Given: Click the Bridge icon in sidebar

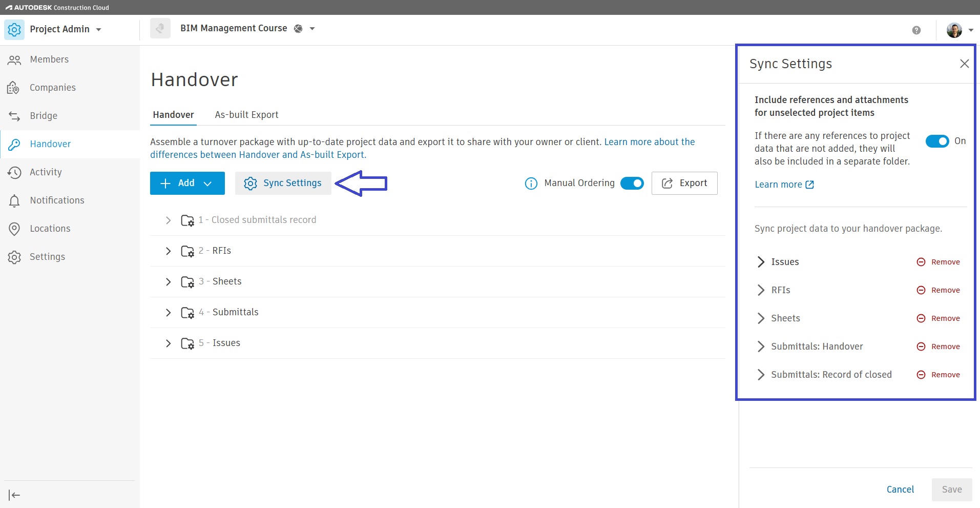Looking at the screenshot, I should coord(14,116).
